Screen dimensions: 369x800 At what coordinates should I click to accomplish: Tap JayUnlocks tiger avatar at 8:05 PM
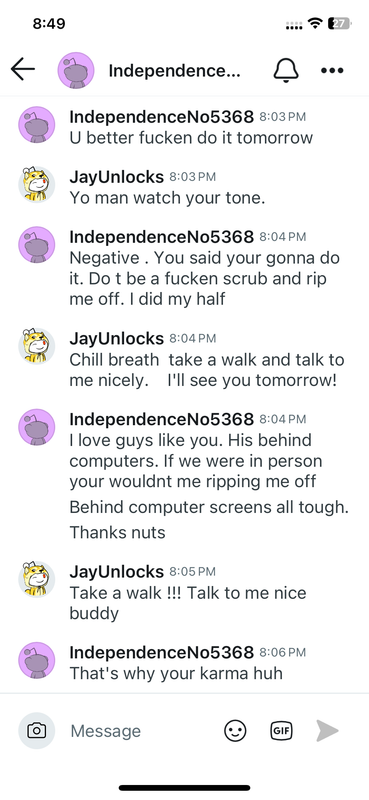pyautogui.click(x=37, y=580)
